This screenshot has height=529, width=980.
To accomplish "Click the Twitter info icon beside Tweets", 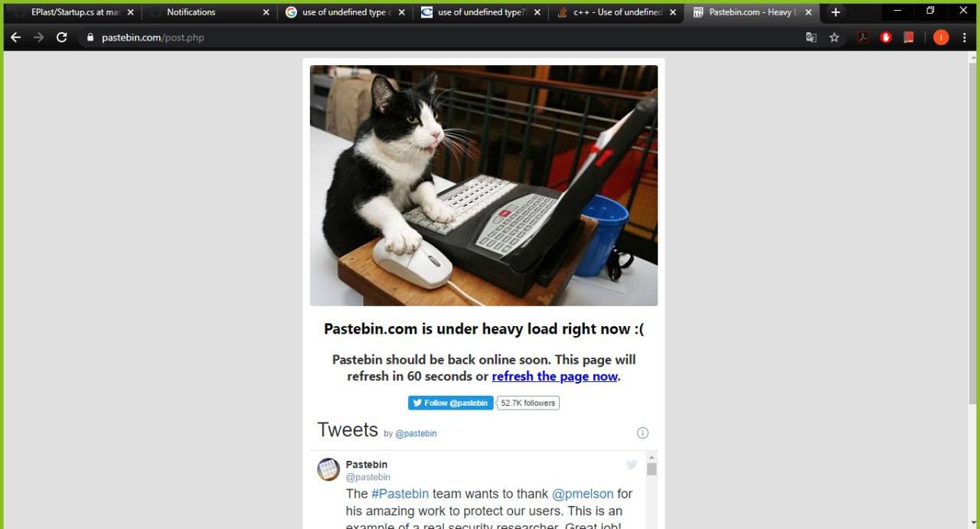I will pyautogui.click(x=642, y=433).
